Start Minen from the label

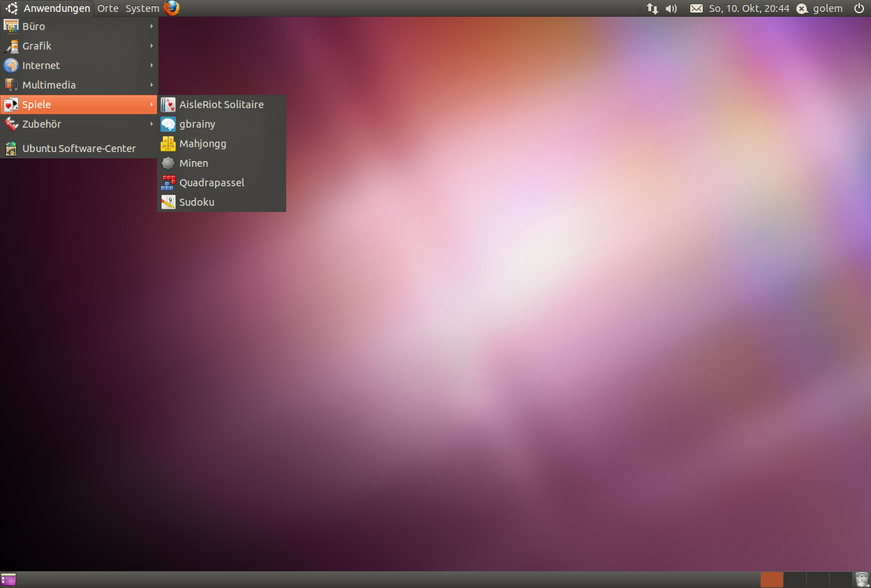(193, 163)
